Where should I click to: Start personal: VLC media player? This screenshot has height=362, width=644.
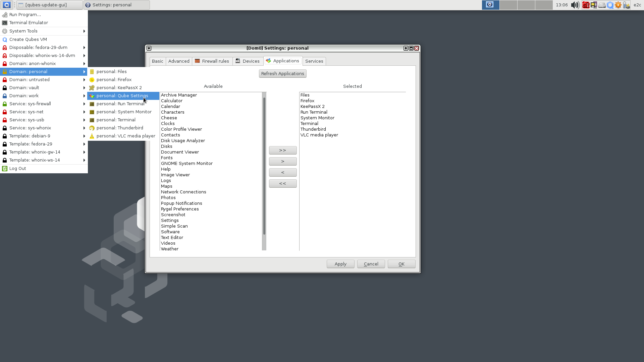pos(126,136)
